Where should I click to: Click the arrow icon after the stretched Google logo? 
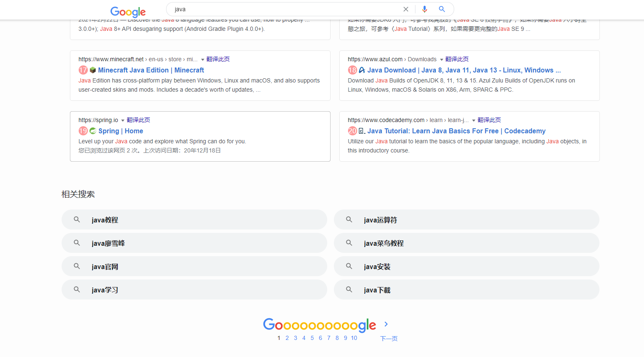click(385, 324)
